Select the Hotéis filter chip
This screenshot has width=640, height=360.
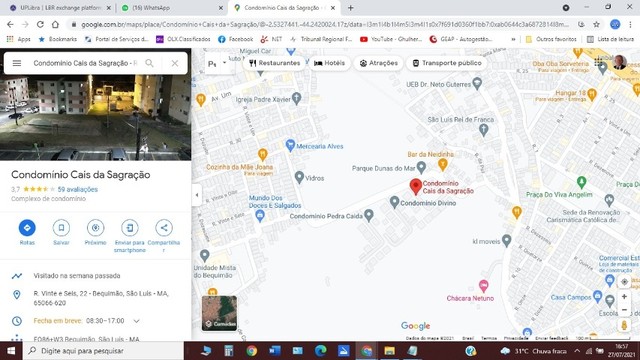[329, 63]
